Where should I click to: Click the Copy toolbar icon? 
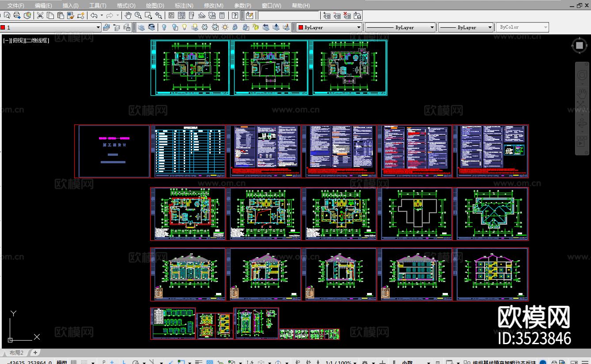tap(50, 15)
